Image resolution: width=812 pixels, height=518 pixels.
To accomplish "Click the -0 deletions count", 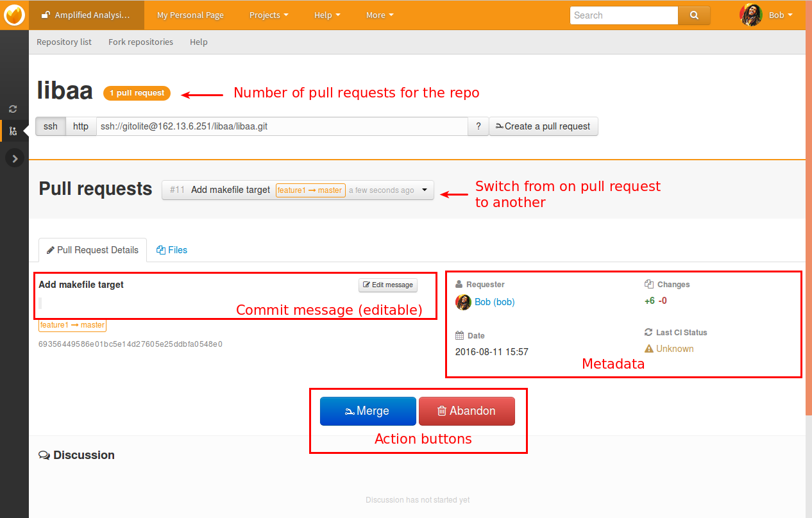I will pyautogui.click(x=663, y=301).
